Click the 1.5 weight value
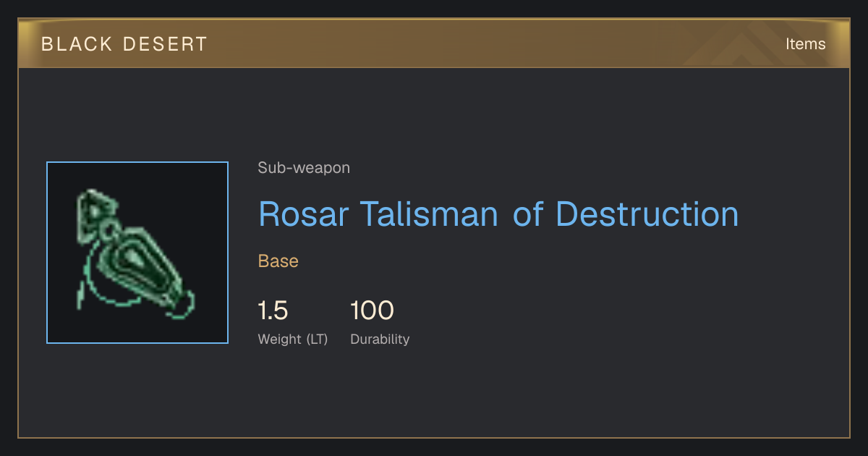This screenshot has height=456, width=868. point(273,311)
